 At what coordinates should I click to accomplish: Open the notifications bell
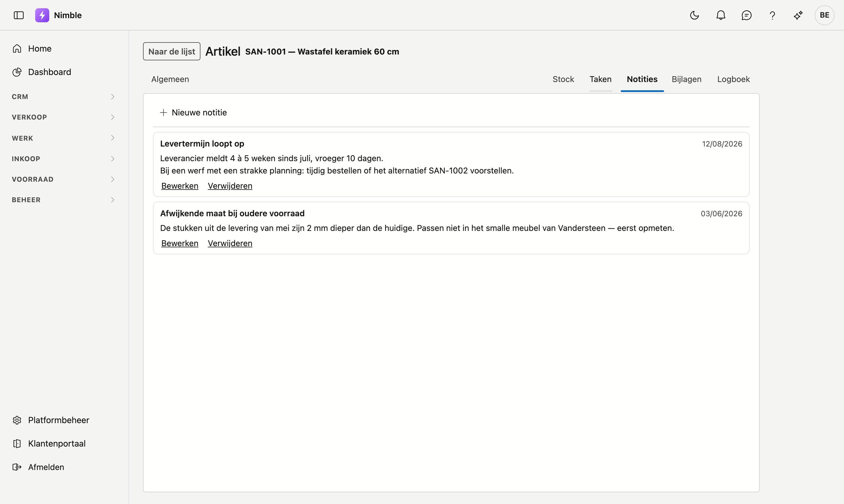click(721, 15)
